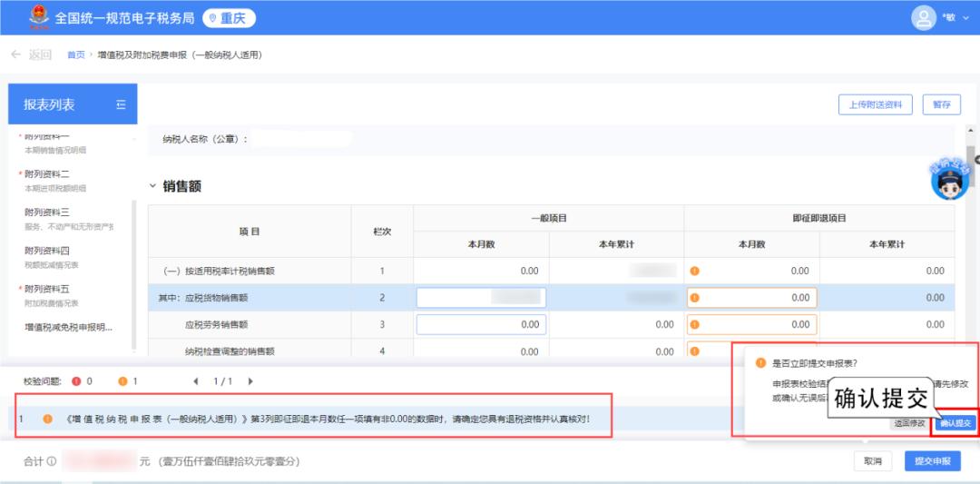980x484 pixels.
Task: Click the orange warning icon in row 1
Action: [694, 271]
